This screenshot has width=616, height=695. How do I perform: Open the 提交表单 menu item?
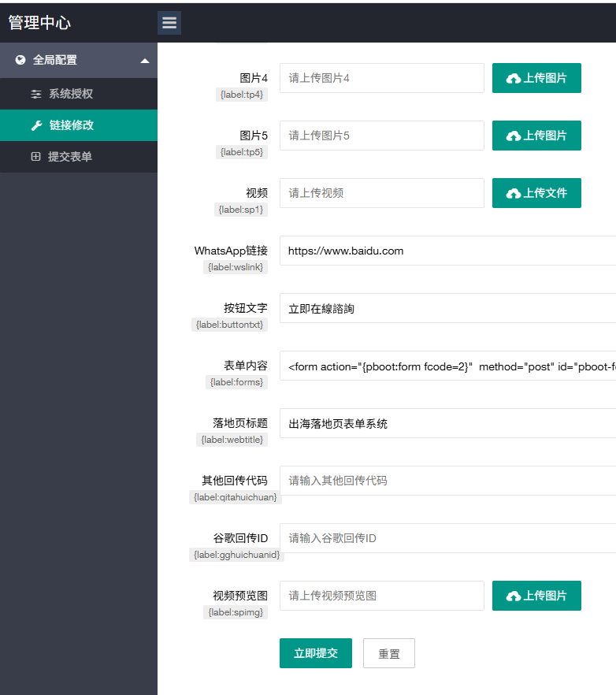point(70,157)
